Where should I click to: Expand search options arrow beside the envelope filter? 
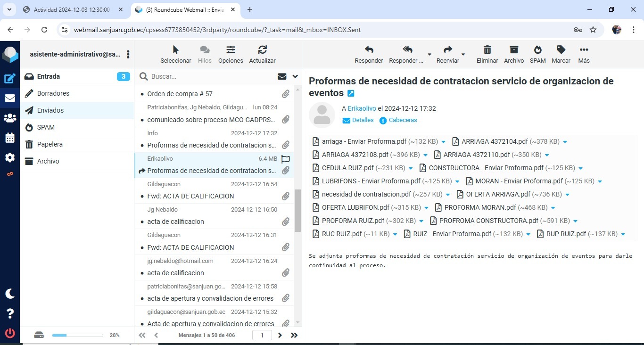tap(295, 76)
